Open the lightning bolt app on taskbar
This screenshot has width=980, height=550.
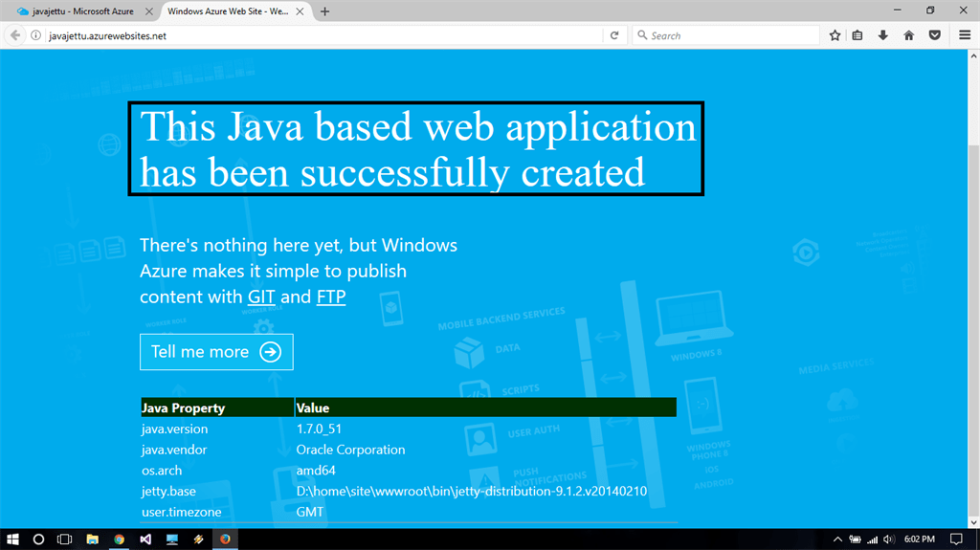[199, 539]
